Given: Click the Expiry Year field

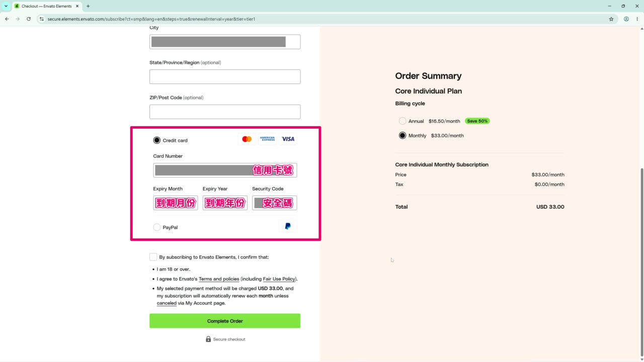Looking at the screenshot, I should pos(225,203).
